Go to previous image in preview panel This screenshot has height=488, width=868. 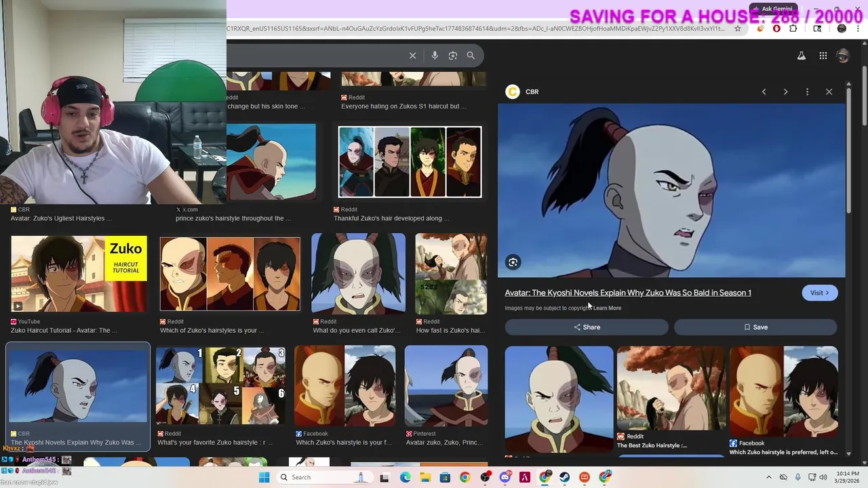pos(764,91)
